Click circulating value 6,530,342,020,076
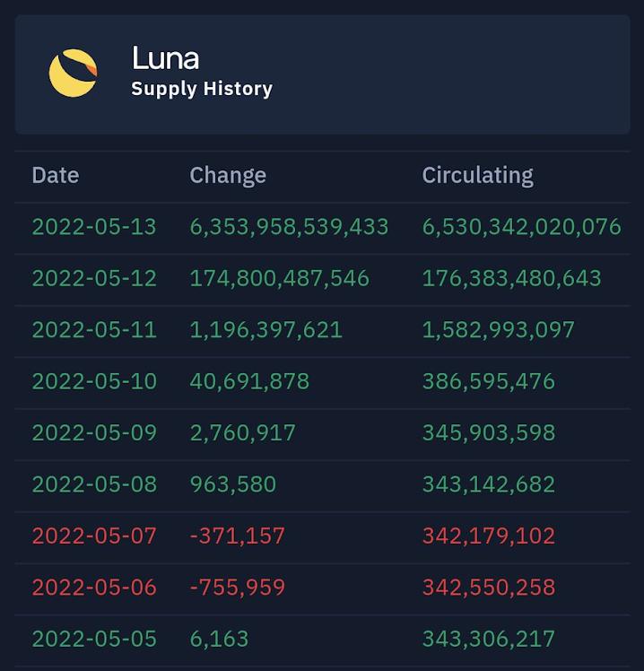 (x=521, y=227)
